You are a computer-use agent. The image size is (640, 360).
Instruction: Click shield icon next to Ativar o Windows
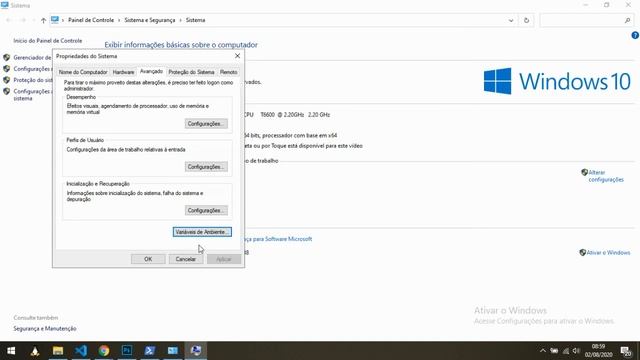(582, 253)
